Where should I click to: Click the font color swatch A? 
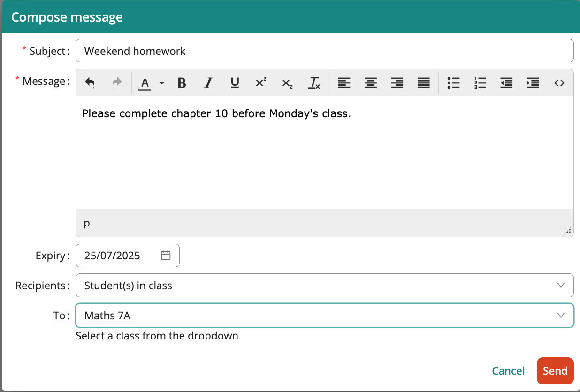coord(145,83)
